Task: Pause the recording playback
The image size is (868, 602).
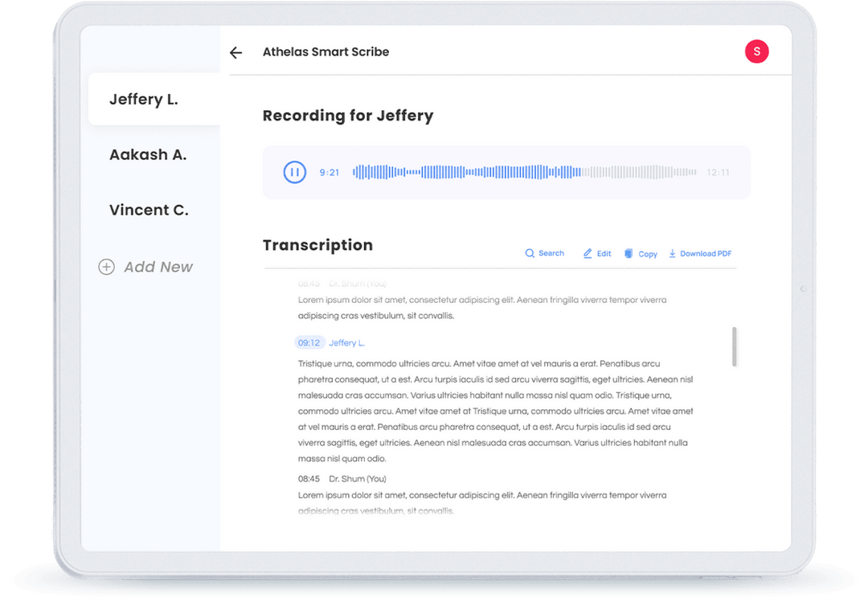Action: point(295,172)
